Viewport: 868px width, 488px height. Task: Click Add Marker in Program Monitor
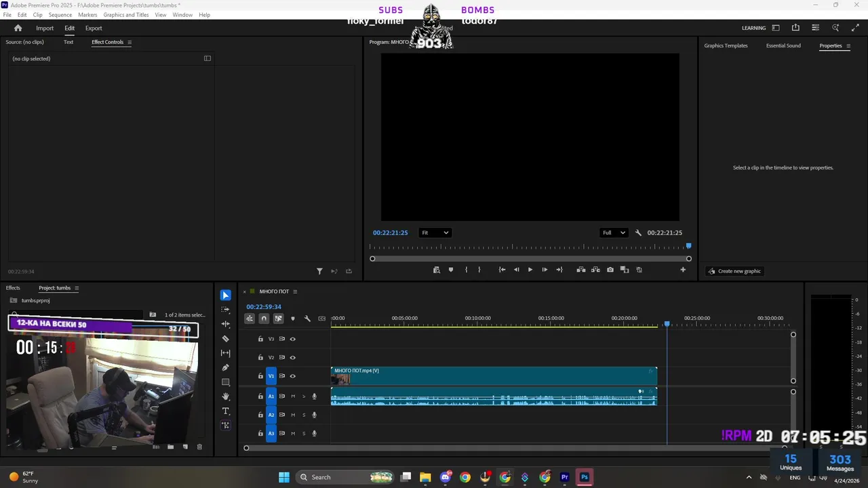tap(451, 270)
